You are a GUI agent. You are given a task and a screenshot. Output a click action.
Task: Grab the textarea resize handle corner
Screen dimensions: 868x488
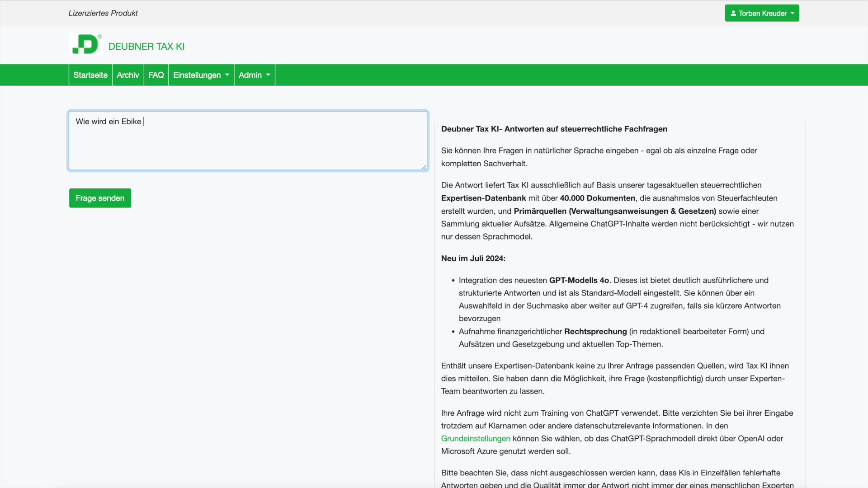pyautogui.click(x=424, y=167)
